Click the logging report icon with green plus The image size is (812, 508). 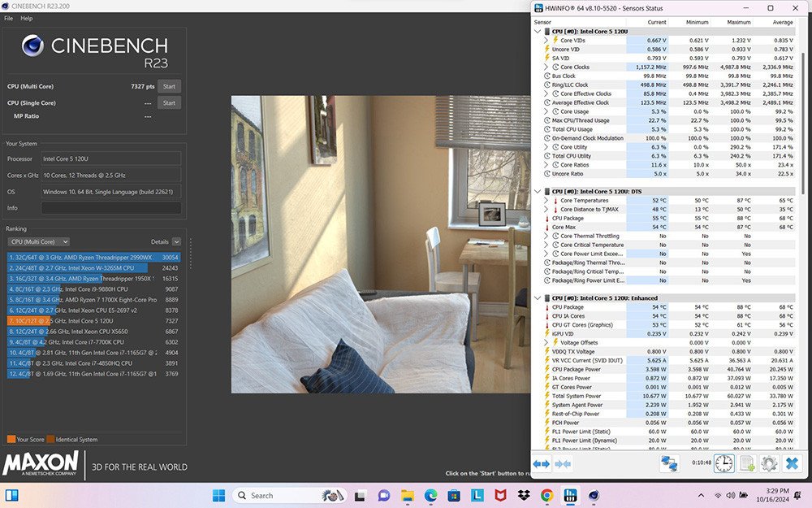[x=747, y=463]
